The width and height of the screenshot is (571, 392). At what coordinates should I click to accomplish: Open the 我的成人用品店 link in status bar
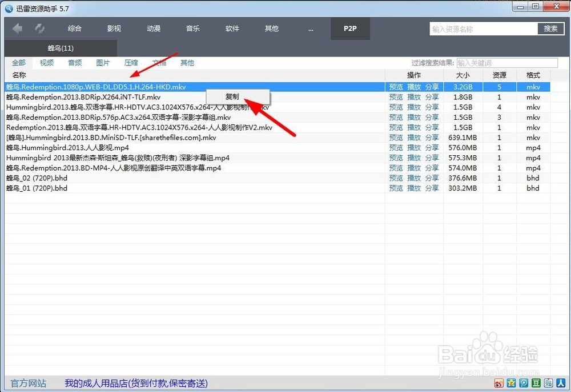[x=136, y=383]
